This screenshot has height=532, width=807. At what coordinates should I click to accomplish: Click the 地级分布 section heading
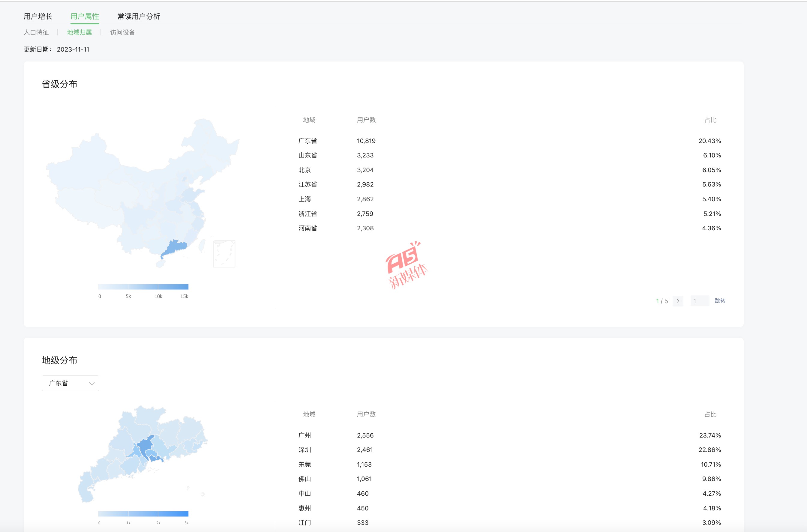tap(59, 360)
